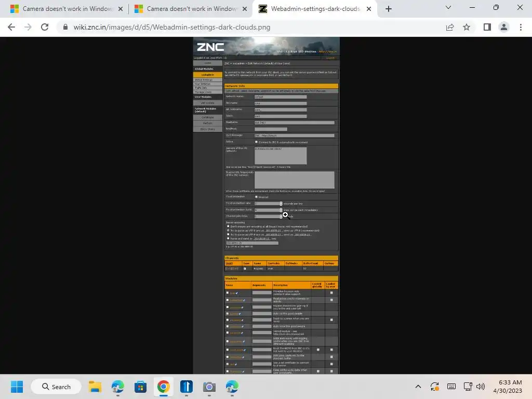The width and height of the screenshot is (532, 399).
Task: Open network settings from the tray
Action: click(x=468, y=387)
